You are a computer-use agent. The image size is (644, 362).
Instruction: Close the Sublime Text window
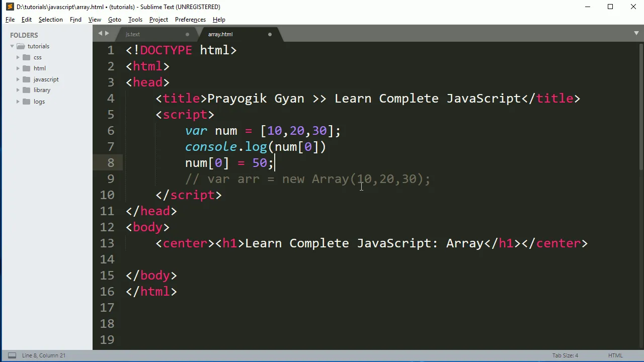(633, 7)
